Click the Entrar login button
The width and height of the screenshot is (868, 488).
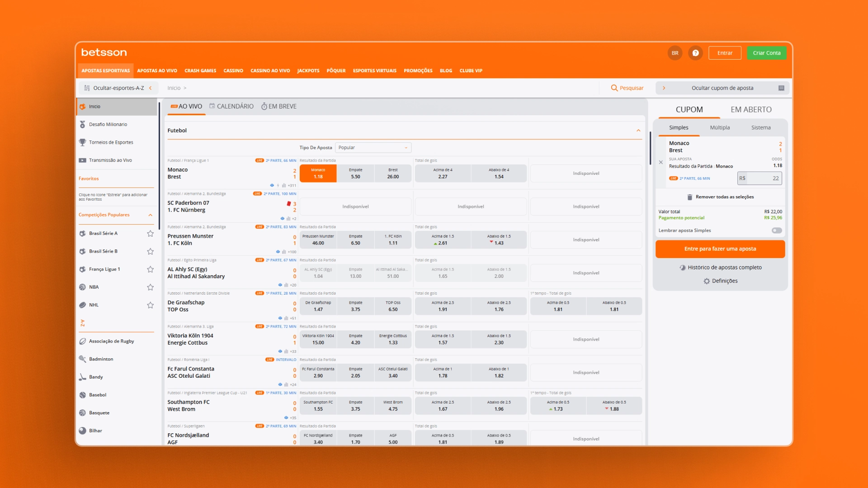pos(725,53)
